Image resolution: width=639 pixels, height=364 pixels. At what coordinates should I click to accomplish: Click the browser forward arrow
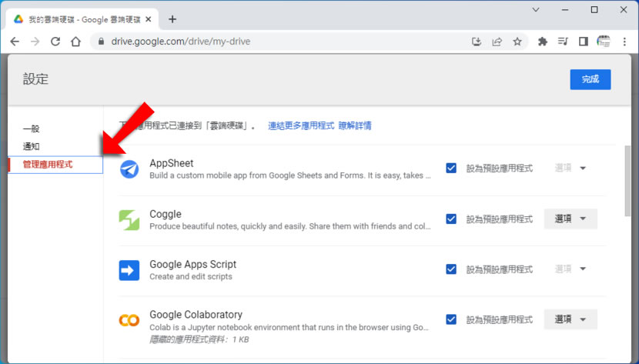pyautogui.click(x=35, y=42)
